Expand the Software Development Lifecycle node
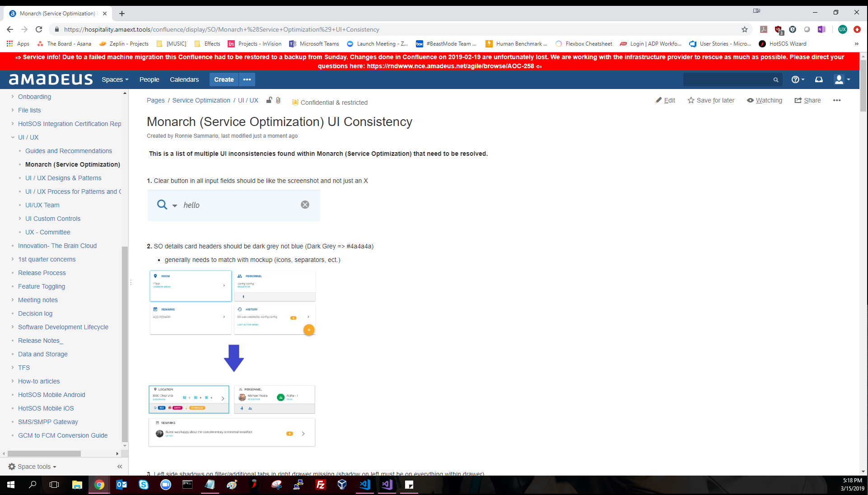Screen dimensions: 868x495 click(13, 327)
